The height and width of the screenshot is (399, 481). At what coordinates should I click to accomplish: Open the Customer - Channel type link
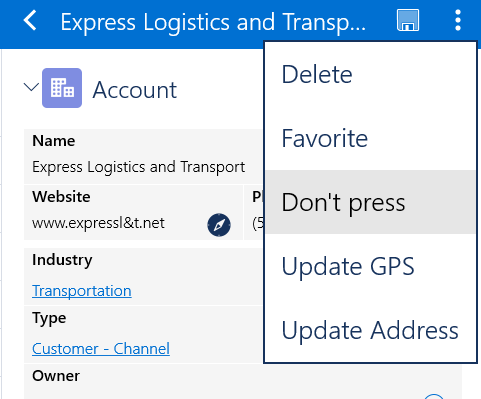tap(101, 349)
